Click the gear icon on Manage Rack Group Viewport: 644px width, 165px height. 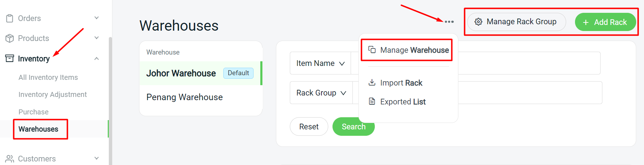point(478,22)
